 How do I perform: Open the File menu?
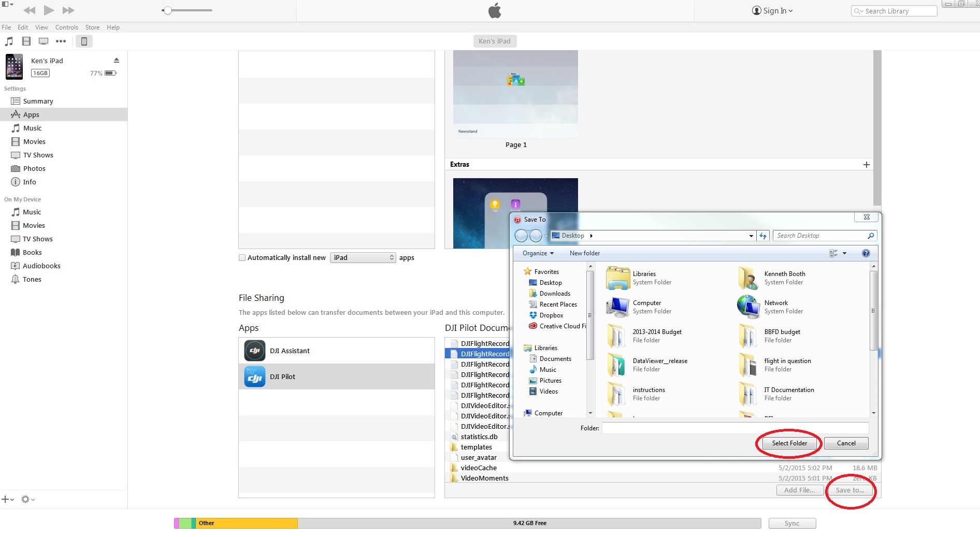point(6,27)
